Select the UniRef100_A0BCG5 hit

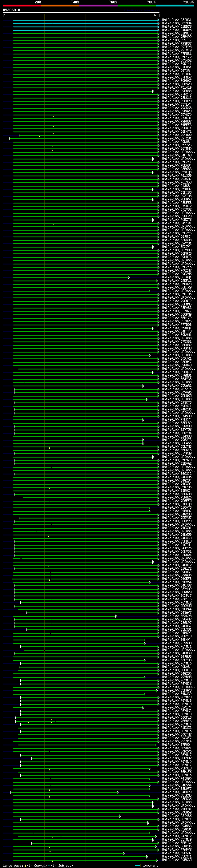coord(176,860)
